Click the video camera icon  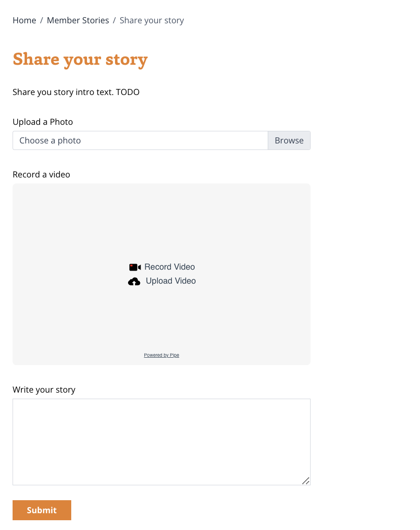pos(135,267)
